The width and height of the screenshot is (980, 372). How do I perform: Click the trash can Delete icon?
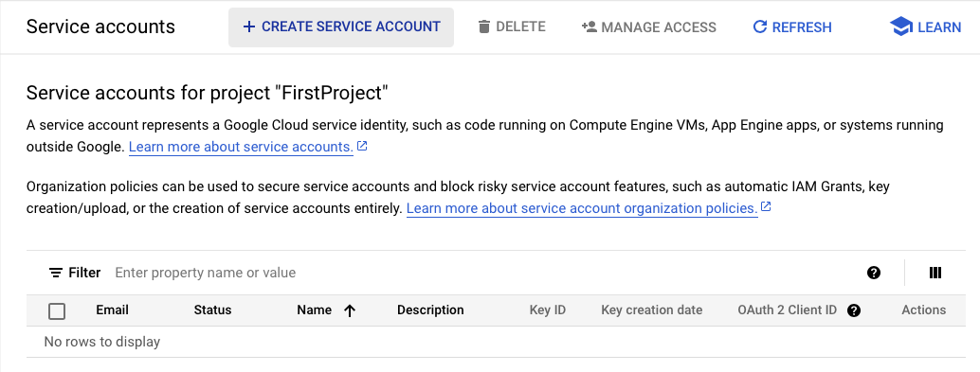pyautogui.click(x=483, y=27)
